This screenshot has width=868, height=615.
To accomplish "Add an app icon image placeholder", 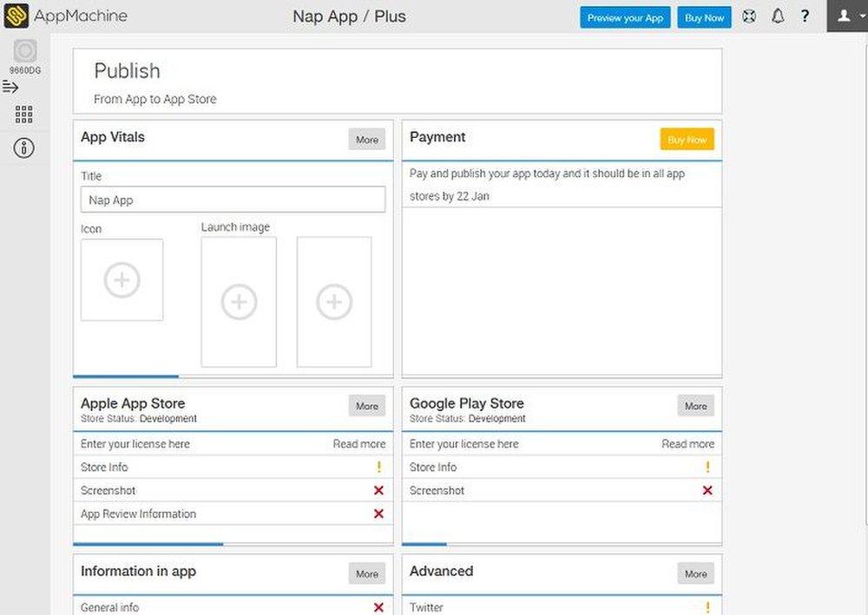I will click(x=122, y=280).
